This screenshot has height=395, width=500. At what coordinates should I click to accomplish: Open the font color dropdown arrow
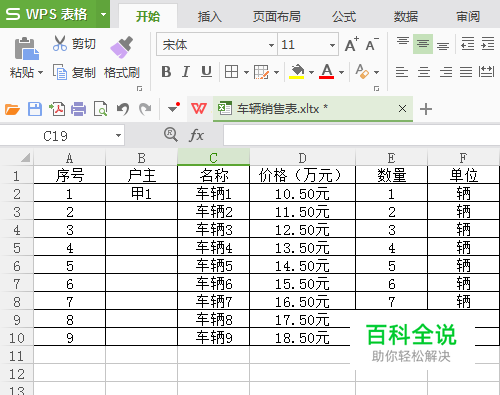[x=341, y=72]
